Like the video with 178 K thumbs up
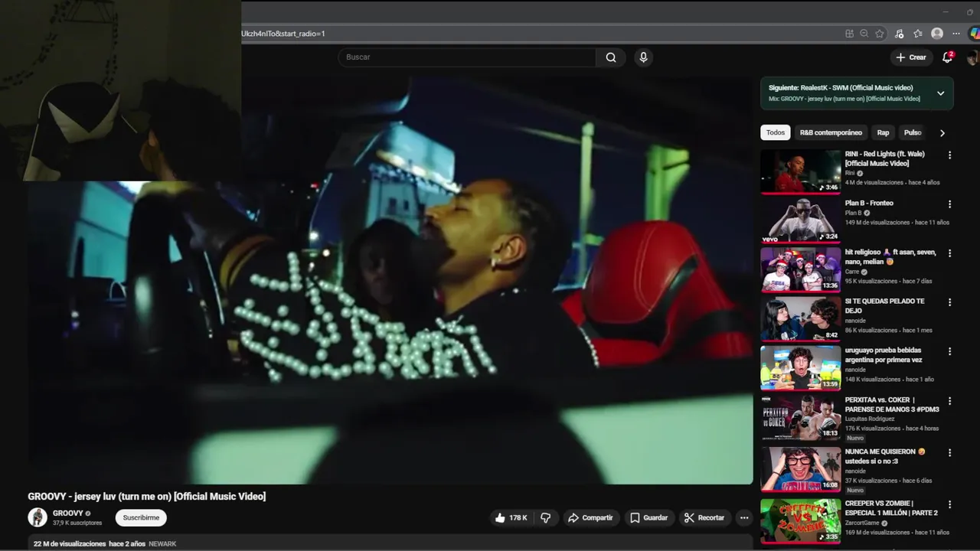This screenshot has width=980, height=551. [x=511, y=518]
